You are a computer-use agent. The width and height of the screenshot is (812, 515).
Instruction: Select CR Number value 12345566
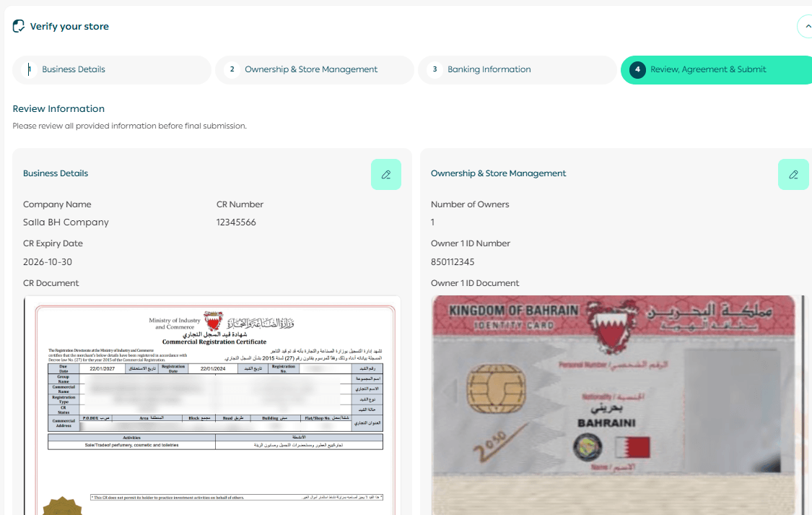(236, 222)
